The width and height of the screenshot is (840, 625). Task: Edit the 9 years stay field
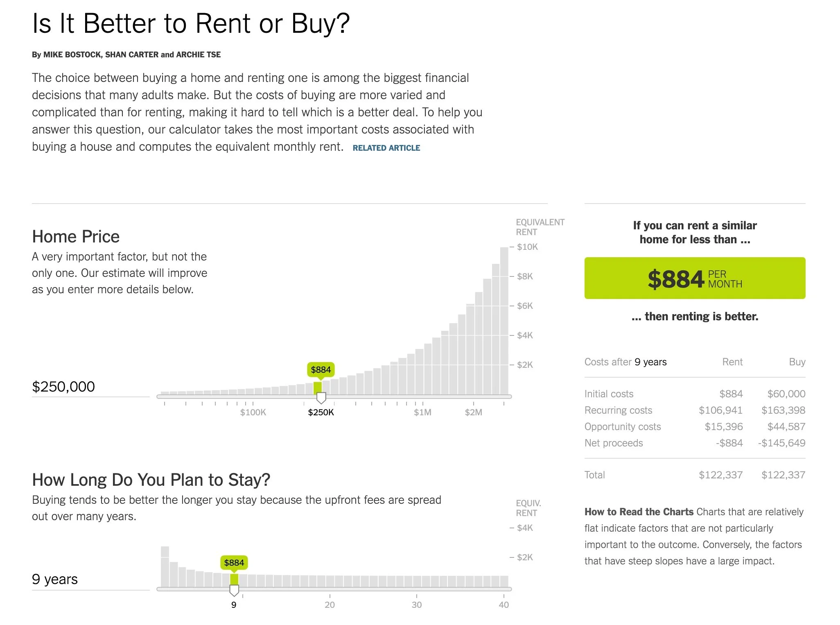[x=90, y=579]
